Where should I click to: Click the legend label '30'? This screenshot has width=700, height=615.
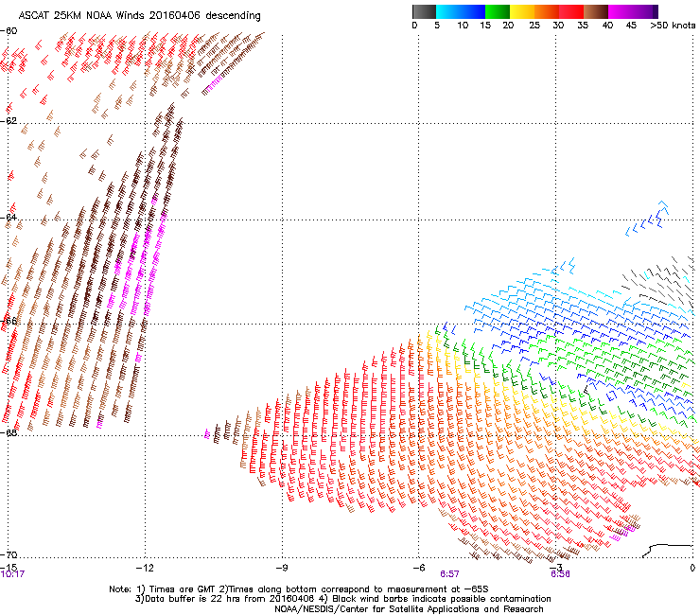[558, 26]
